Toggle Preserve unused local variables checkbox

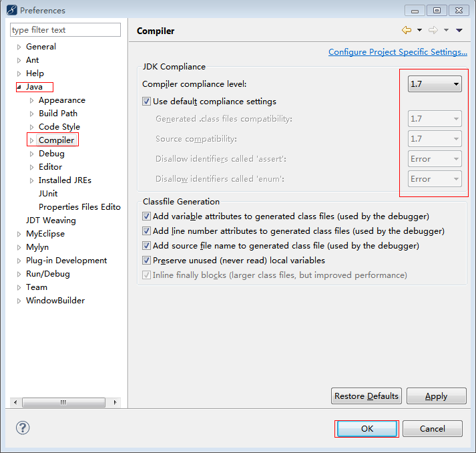(146, 260)
